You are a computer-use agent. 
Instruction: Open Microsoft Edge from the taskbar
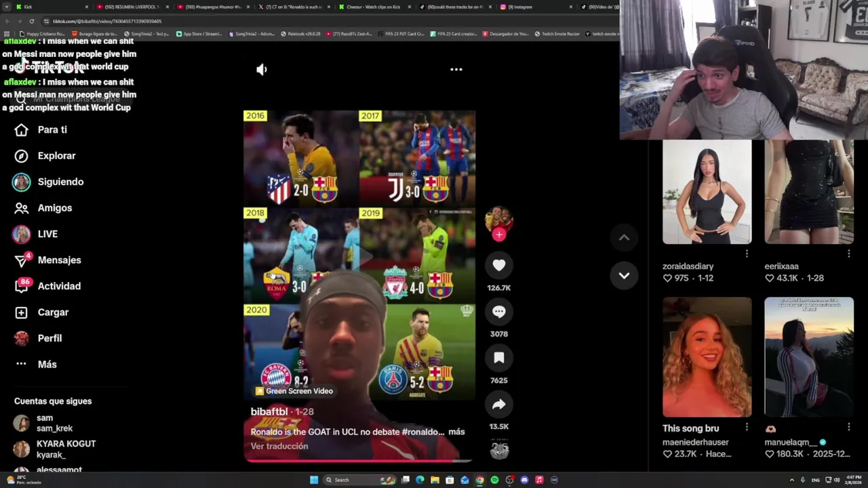[x=420, y=480]
